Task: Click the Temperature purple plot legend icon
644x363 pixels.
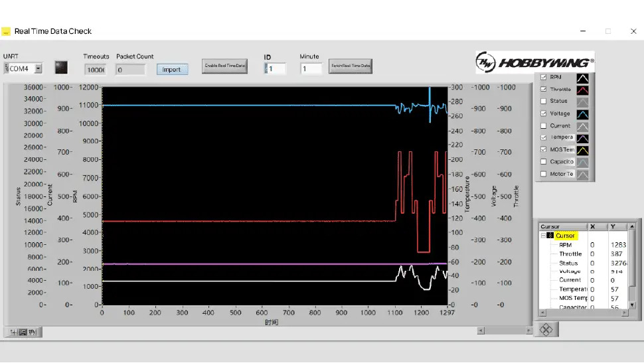Action: 582,139
